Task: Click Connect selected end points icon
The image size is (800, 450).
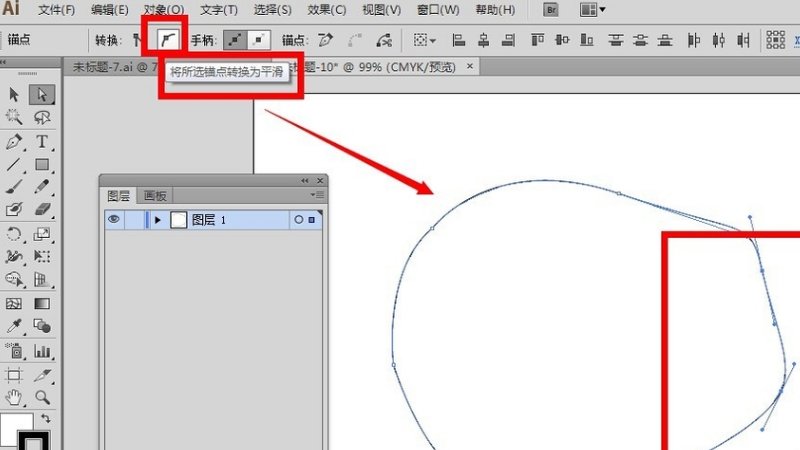Action: (355, 40)
